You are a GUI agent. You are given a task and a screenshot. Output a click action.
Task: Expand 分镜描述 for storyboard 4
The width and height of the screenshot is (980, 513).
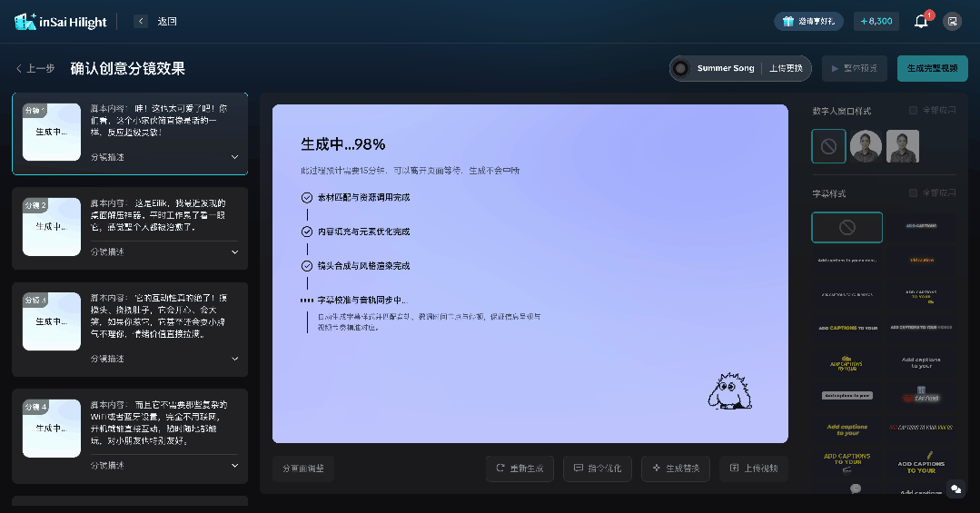[235, 465]
